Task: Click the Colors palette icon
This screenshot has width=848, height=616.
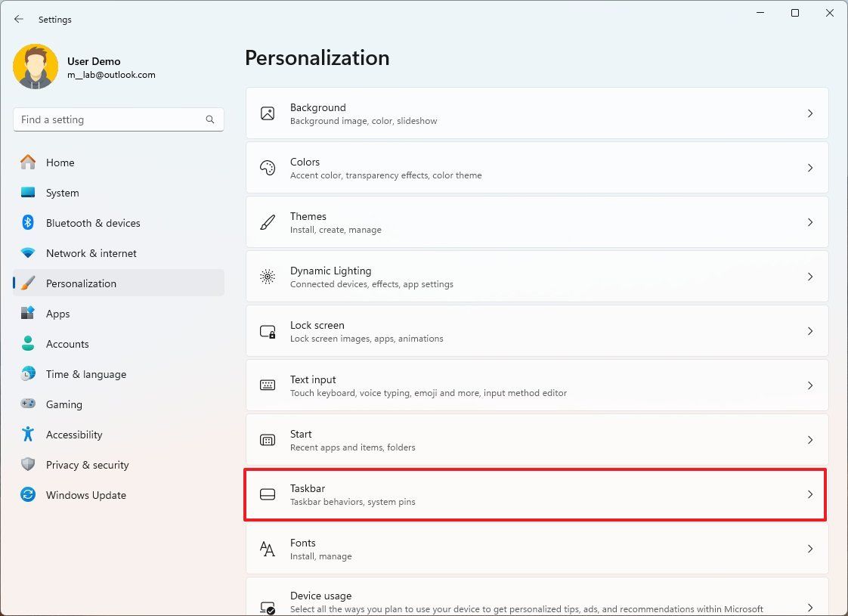Action: [x=268, y=167]
